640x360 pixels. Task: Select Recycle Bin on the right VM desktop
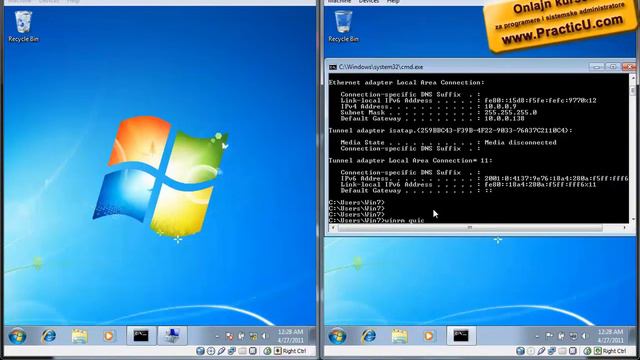point(343,27)
